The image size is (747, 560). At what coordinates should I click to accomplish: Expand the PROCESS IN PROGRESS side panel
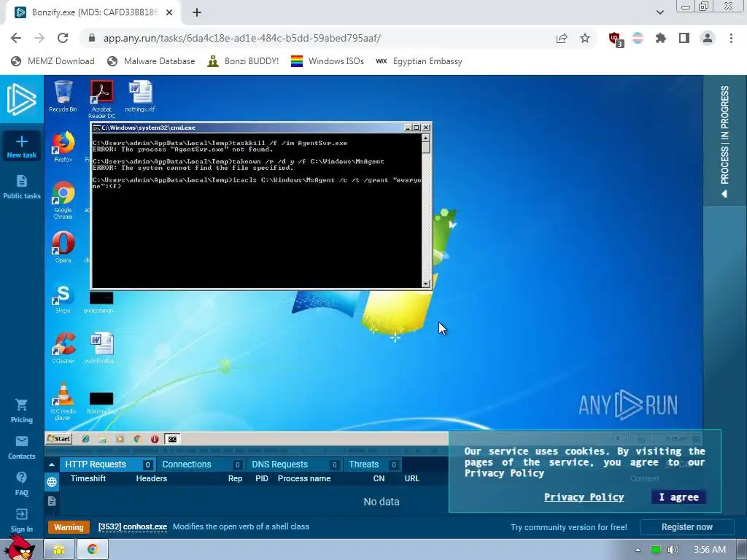[724, 141]
